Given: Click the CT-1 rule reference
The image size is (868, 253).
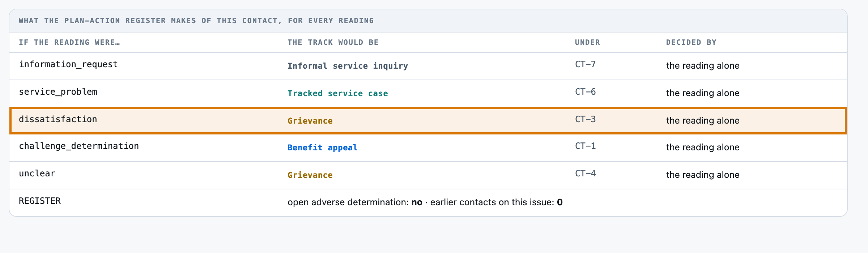Looking at the screenshot, I should click(x=585, y=146).
